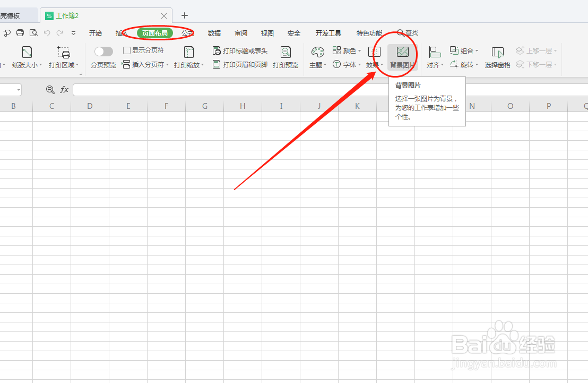Open the 组合 (group) dropdown
The height and width of the screenshot is (383, 588).
[463, 50]
